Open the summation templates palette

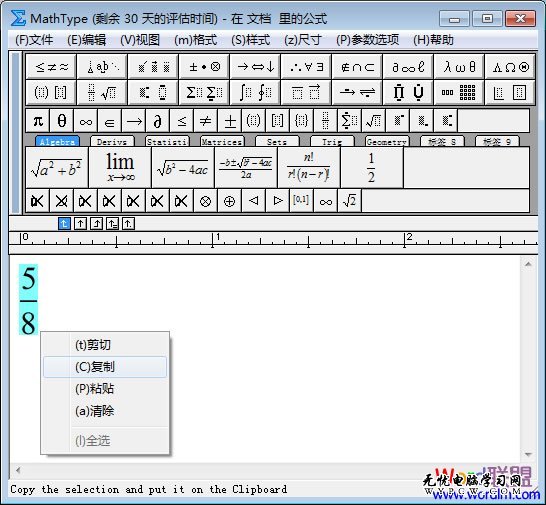[204, 92]
